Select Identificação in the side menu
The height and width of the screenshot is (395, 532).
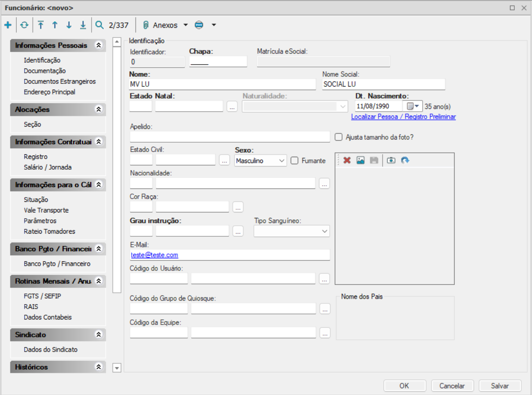[x=42, y=60]
